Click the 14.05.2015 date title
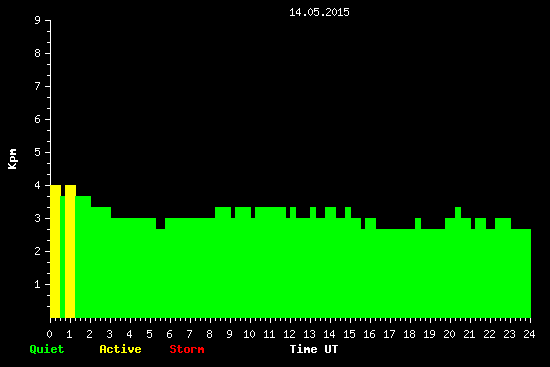The image size is (550, 367). point(319,12)
